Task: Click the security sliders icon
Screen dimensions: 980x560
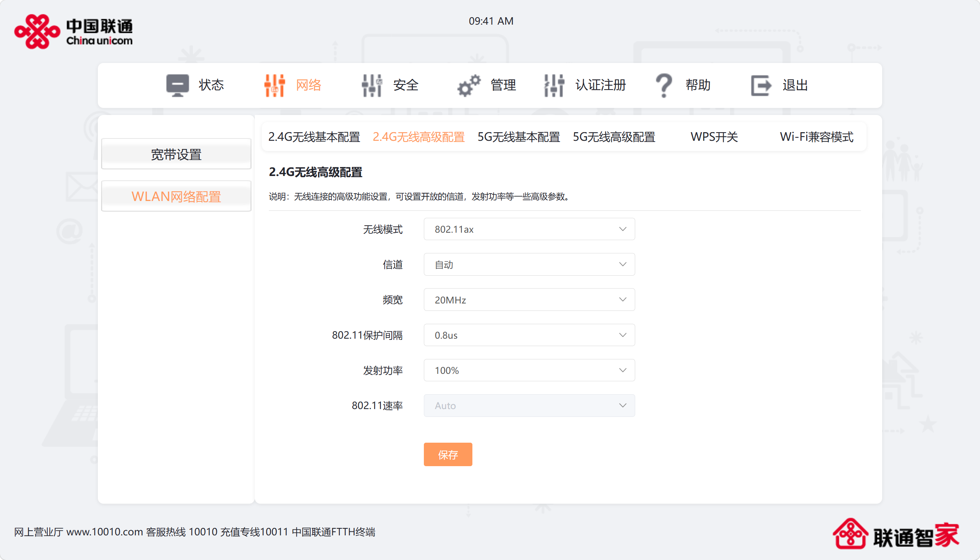Action: tap(371, 85)
